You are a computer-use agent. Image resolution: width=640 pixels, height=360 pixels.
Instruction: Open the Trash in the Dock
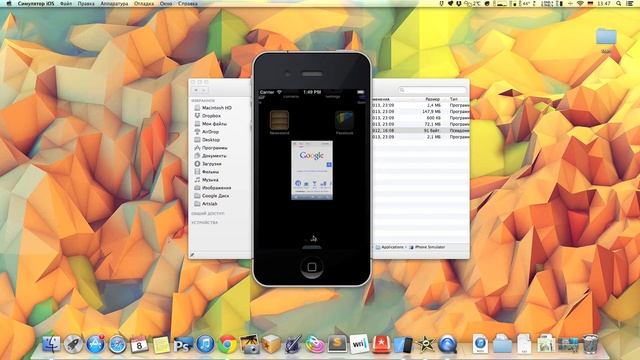click(590, 344)
